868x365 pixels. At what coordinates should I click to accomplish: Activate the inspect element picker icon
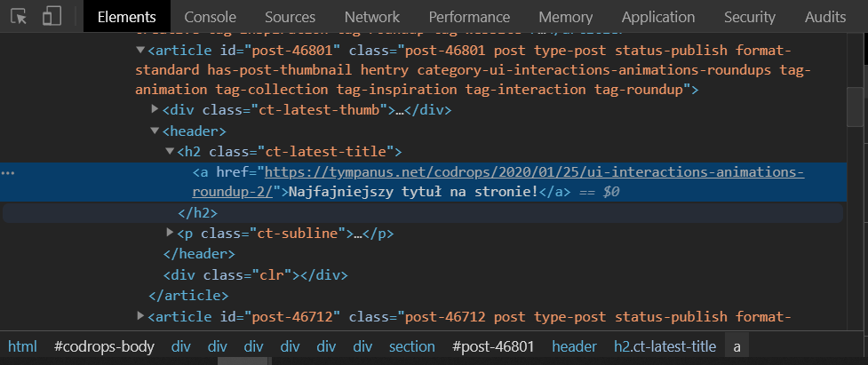(x=19, y=17)
